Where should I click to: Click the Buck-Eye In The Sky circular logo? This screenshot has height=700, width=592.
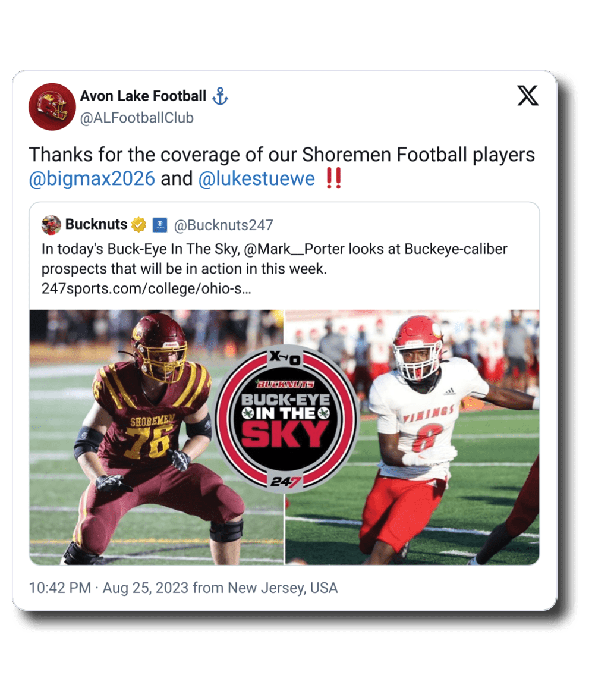(x=286, y=419)
